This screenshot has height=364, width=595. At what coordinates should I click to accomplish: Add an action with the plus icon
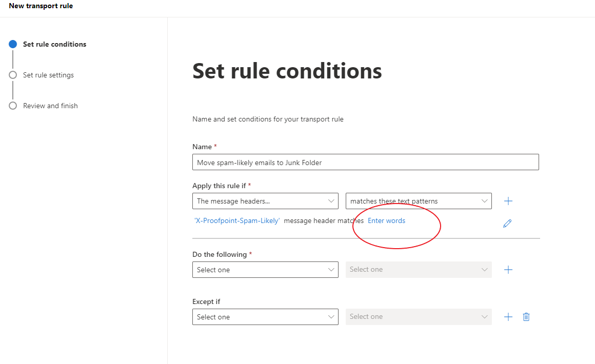coord(508,269)
